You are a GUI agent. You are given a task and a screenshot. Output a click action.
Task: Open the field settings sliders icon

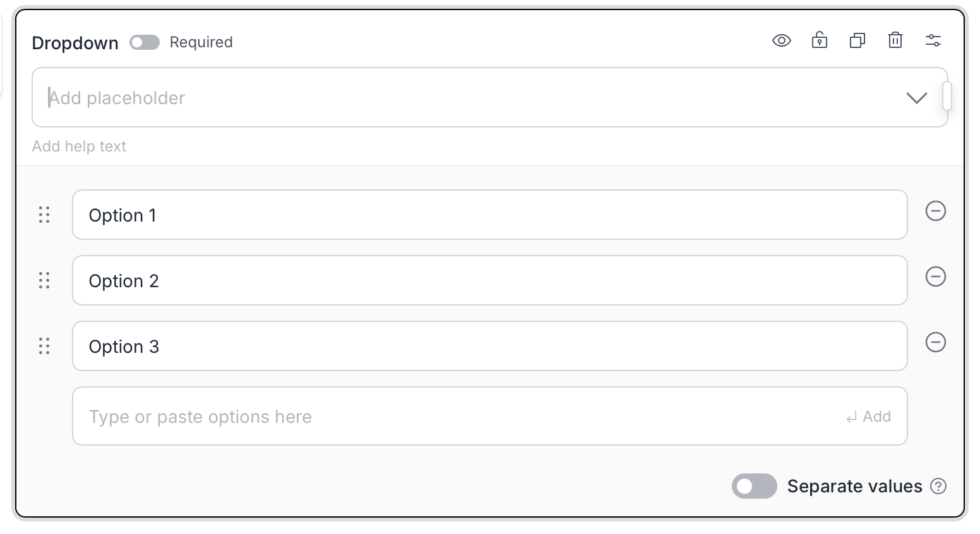click(933, 41)
